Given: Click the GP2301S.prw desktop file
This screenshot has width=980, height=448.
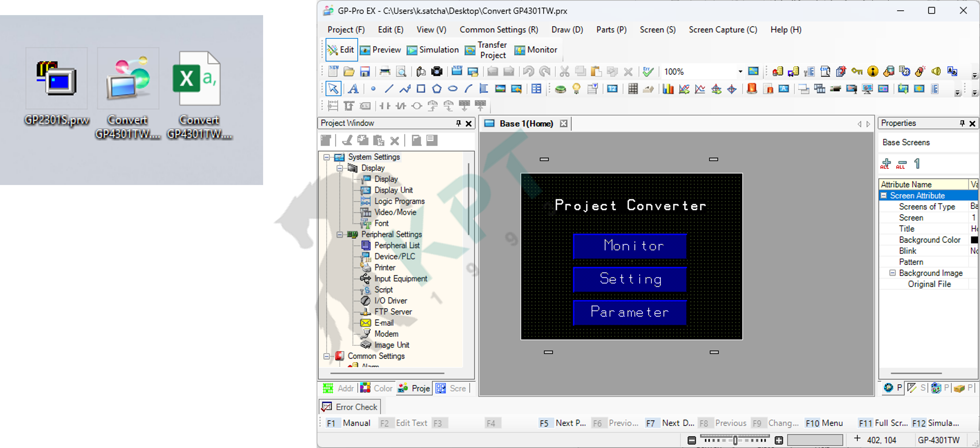Looking at the screenshot, I should pos(57,88).
